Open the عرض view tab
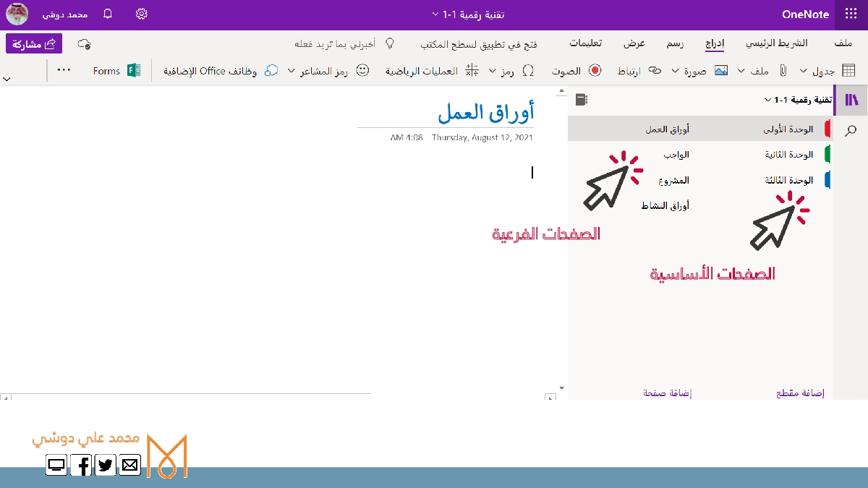The height and width of the screenshot is (488, 868). 634,43
